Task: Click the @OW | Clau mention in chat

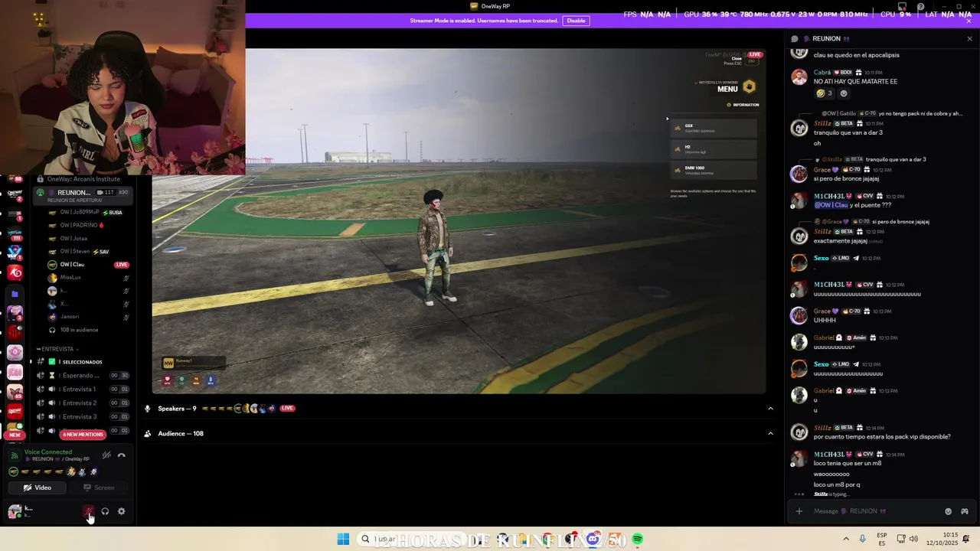Action: click(831, 205)
